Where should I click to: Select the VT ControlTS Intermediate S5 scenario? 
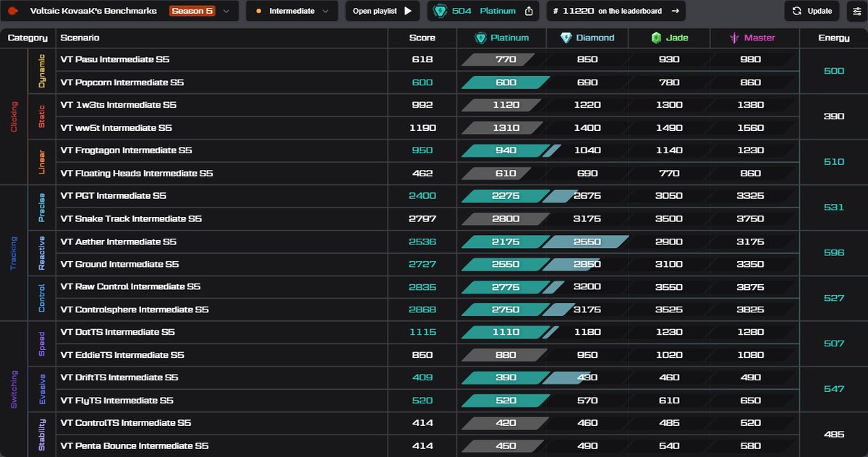tap(127, 423)
